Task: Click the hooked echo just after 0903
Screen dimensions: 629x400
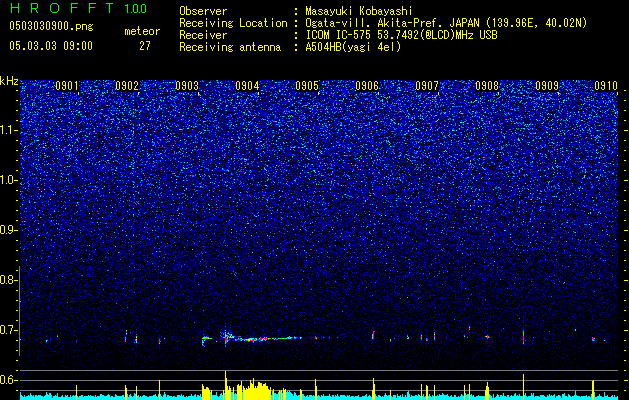Action: pyautogui.click(x=206, y=340)
